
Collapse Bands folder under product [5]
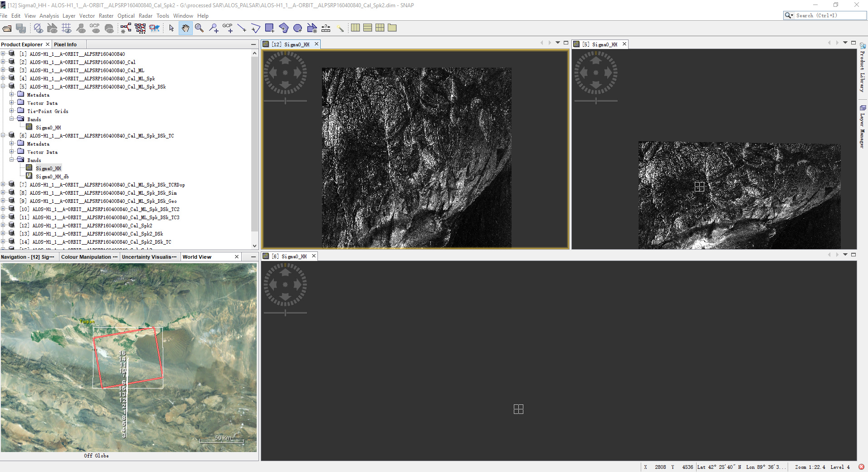(x=12, y=119)
